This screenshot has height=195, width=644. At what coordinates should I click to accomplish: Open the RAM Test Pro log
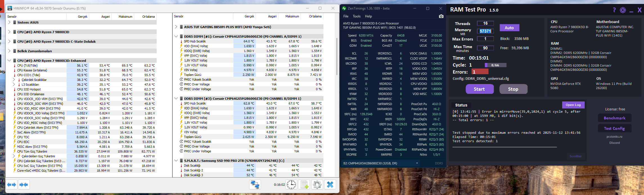pos(573,105)
